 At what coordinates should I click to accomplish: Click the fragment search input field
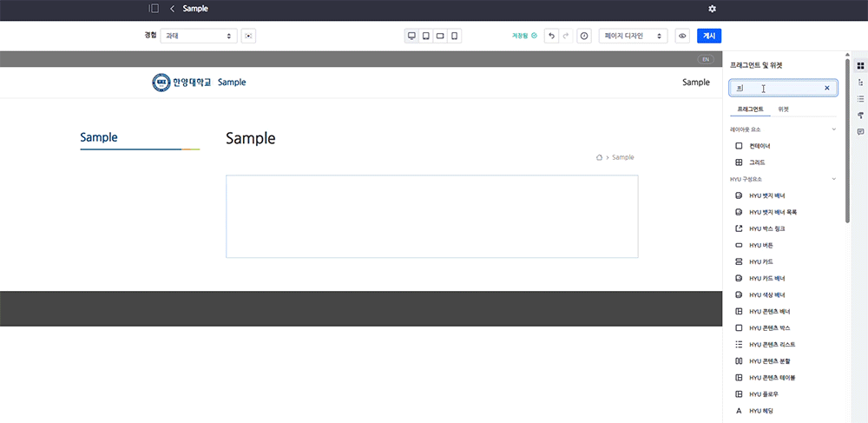click(x=777, y=88)
